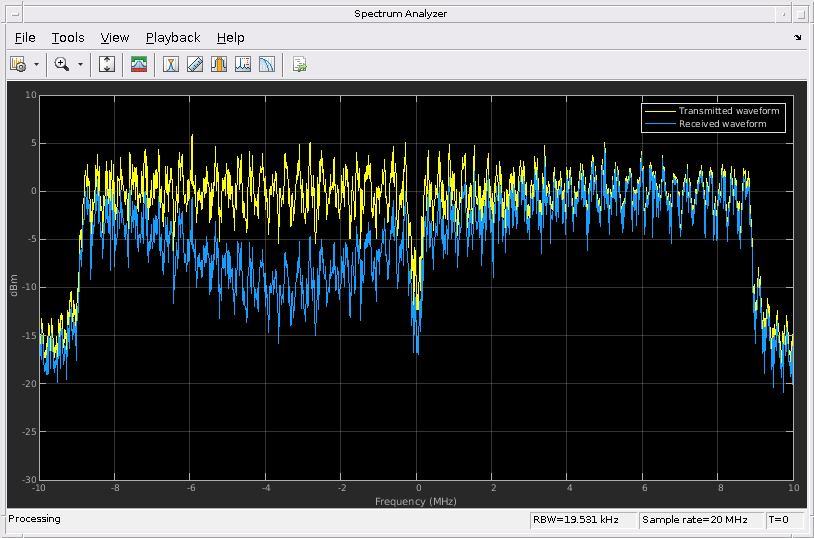Open Channel Measurements orange band icon
Viewport: 814px width, 538px height.
click(x=219, y=64)
